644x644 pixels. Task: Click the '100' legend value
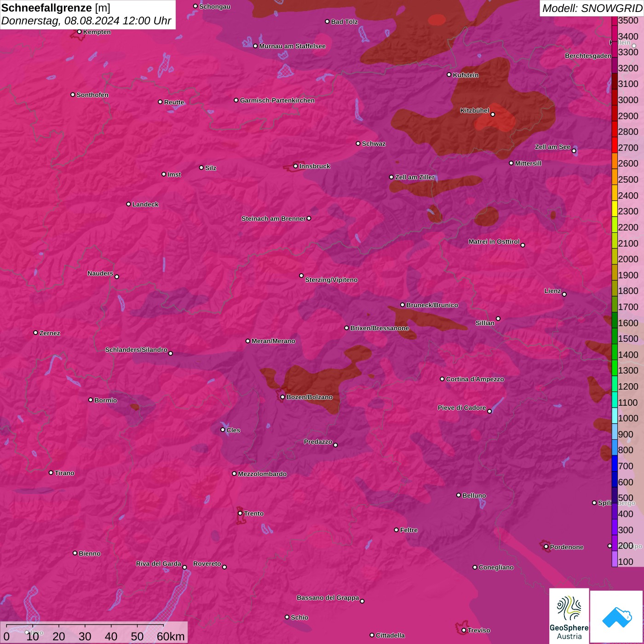click(626, 562)
